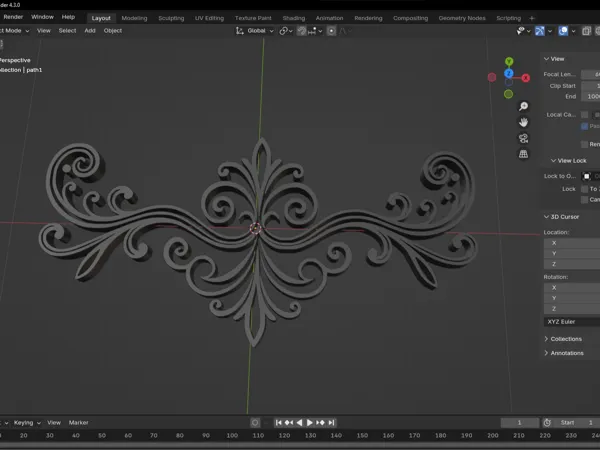Click the proportional falloff curve icon
Image resolution: width=600 pixels, height=450 pixels.
[x=343, y=31]
